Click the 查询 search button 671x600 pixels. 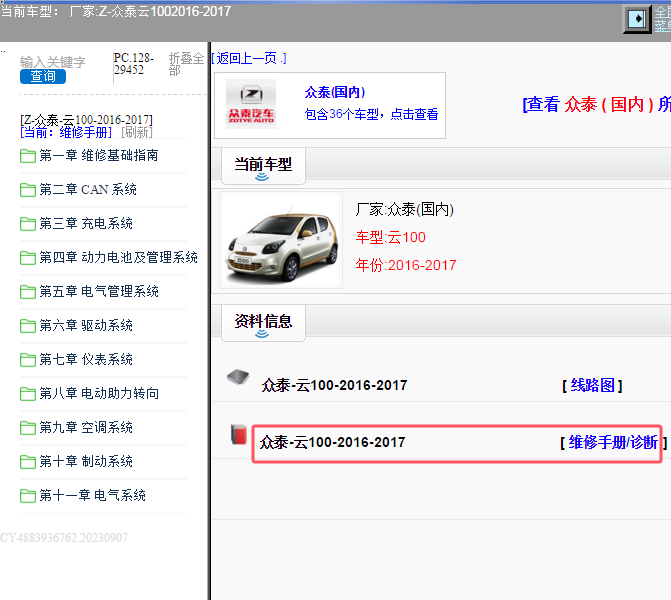pos(43,77)
